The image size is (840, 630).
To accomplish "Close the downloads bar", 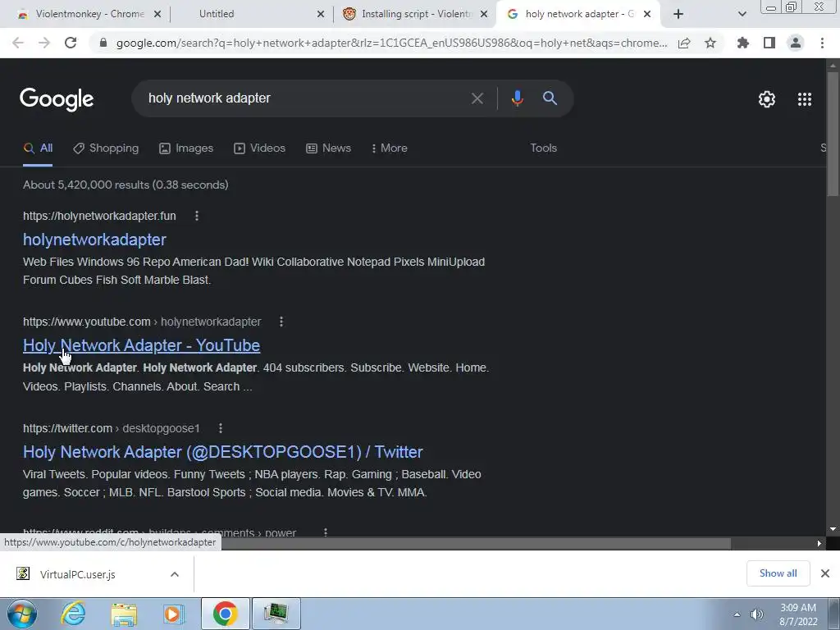I will point(825,573).
